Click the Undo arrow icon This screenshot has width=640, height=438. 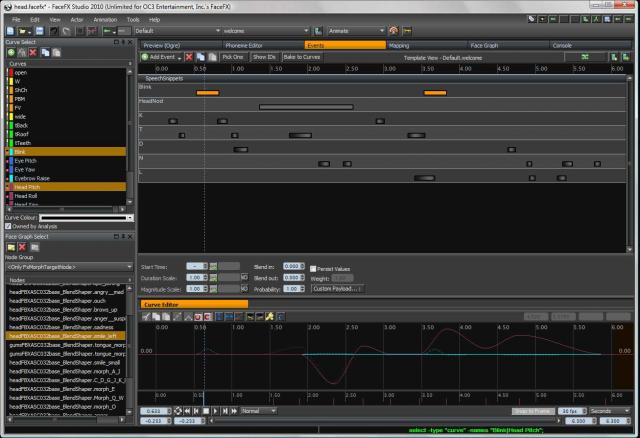pyautogui.click(x=53, y=31)
